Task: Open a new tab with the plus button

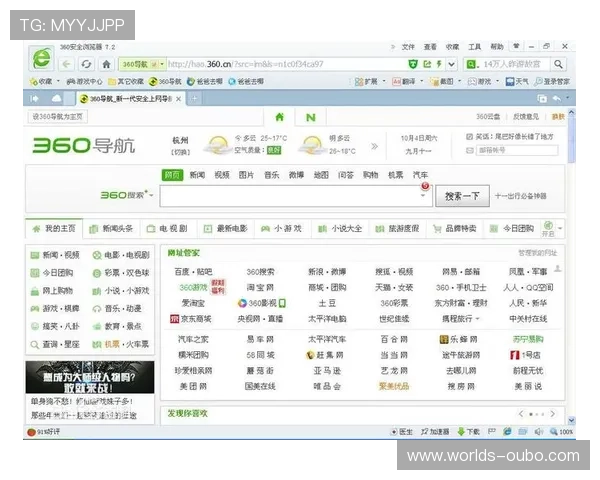Action: coord(194,99)
